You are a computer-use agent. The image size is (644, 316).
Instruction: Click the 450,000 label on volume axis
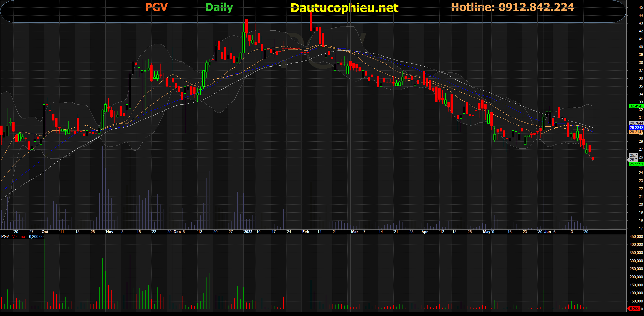(x=636, y=237)
